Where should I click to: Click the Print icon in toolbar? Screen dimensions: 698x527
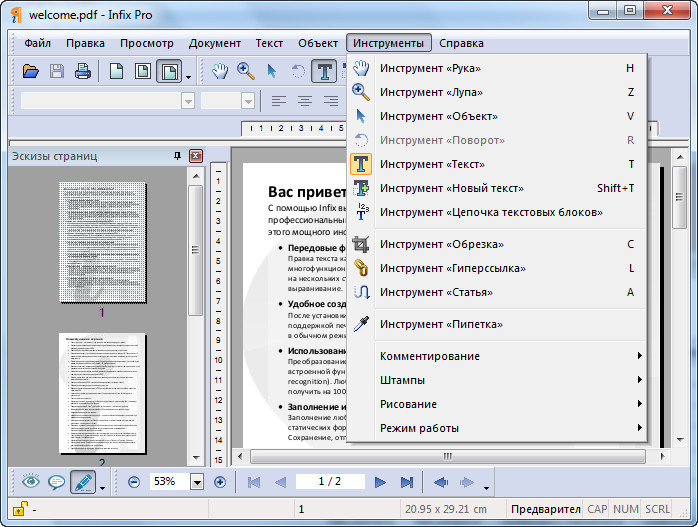tap(83, 71)
